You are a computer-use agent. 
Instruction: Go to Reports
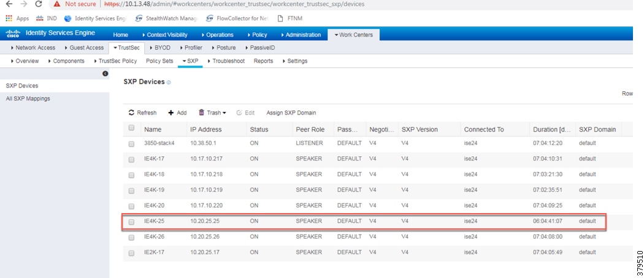[x=263, y=61]
